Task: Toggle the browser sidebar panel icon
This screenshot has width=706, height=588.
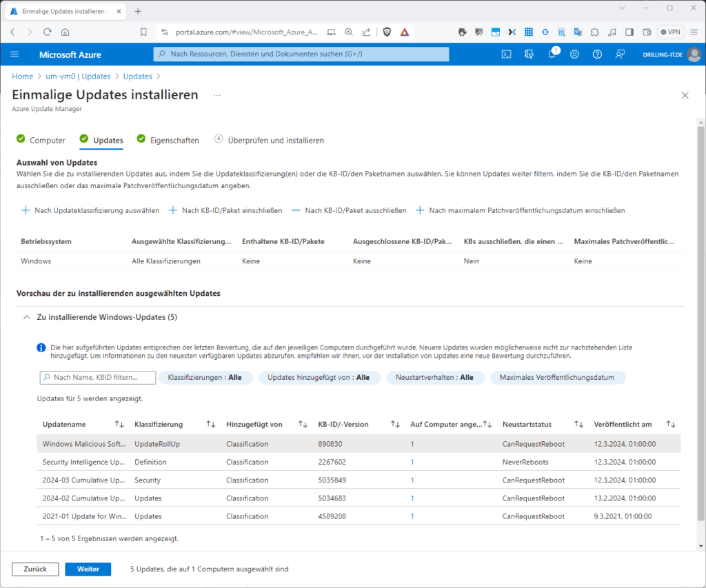Action: point(629,32)
